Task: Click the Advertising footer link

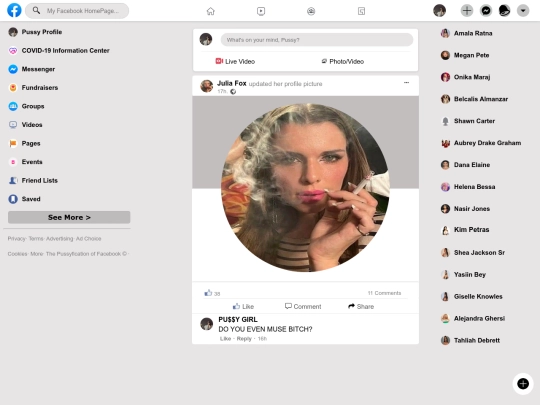Action: tap(60, 239)
